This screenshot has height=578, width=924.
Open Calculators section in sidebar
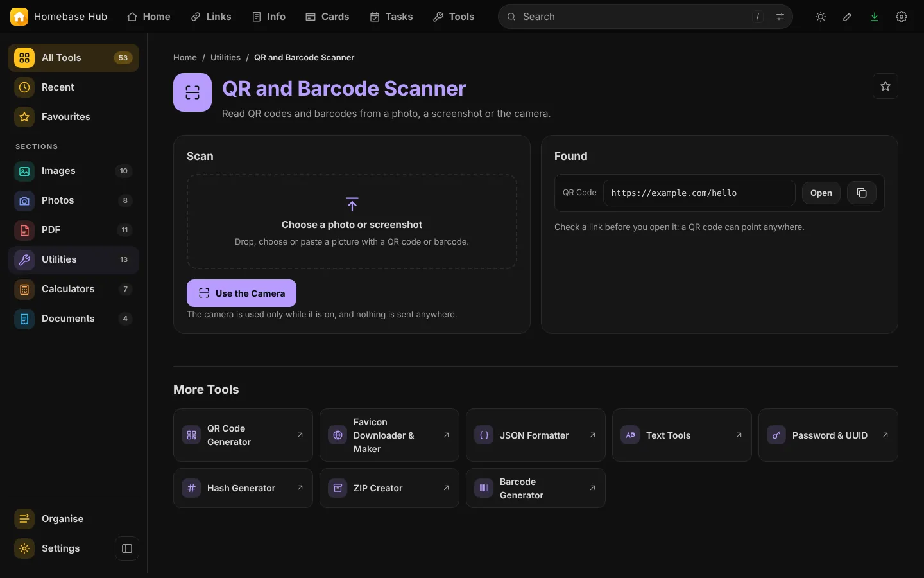coord(73,289)
